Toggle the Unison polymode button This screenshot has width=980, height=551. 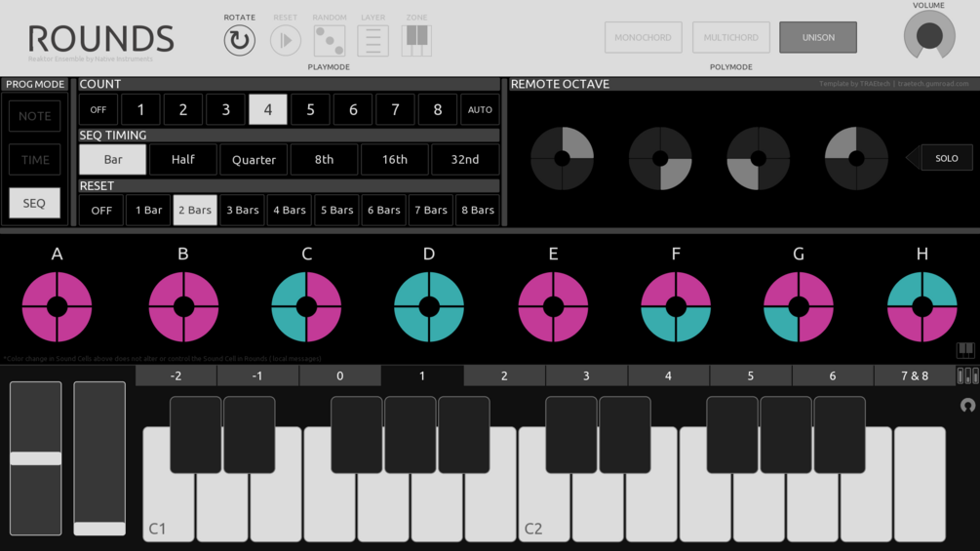(x=818, y=37)
